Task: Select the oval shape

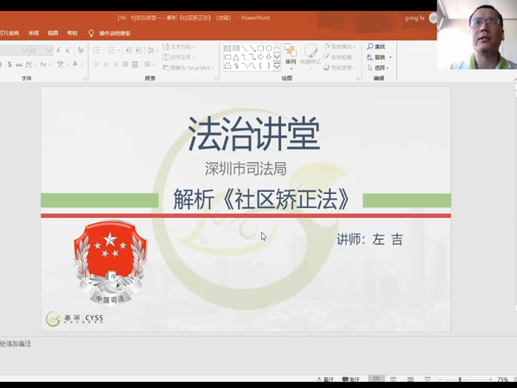Action: point(269,48)
